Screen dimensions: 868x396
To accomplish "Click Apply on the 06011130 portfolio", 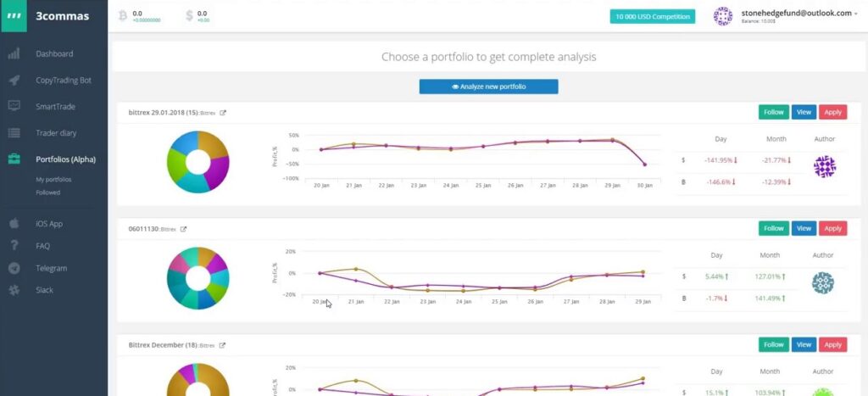I will (832, 228).
